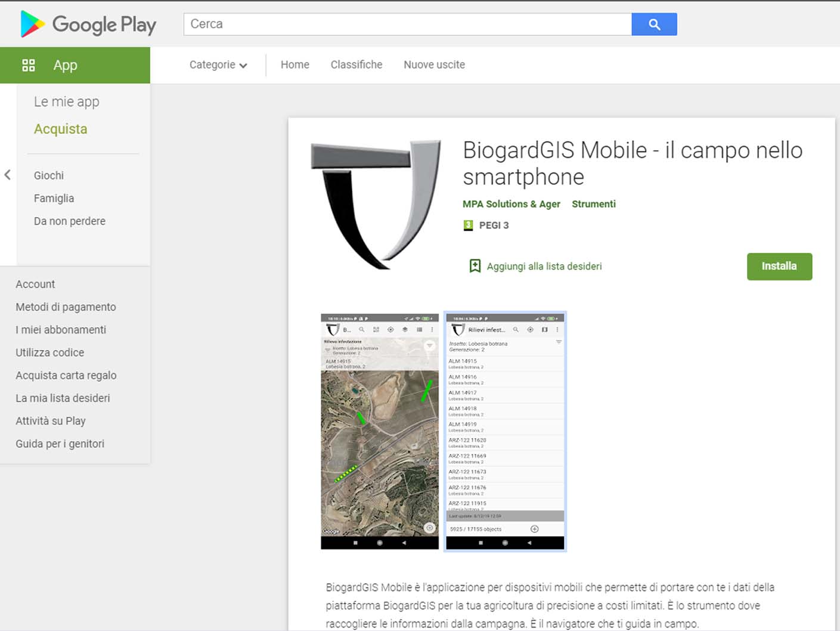Open Famiglia category
840x631 pixels.
(x=54, y=198)
